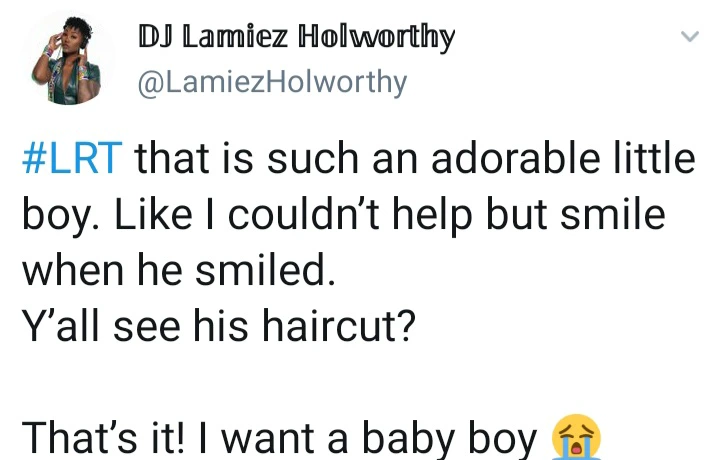Open DJ Lamiez Holworthy's profile picture
This screenshot has width=720, height=460.
[68, 59]
